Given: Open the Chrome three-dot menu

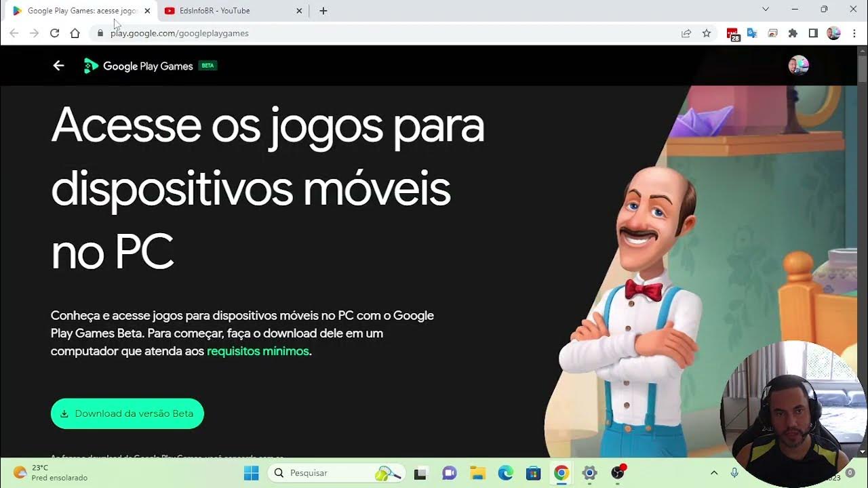Looking at the screenshot, I should pos(854,33).
